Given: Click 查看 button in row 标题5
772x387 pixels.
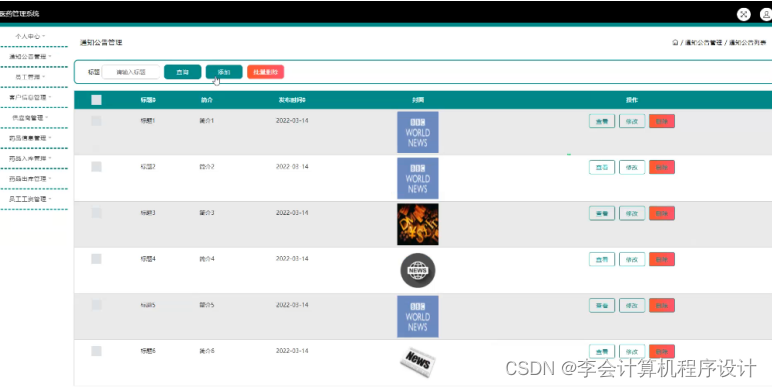Looking at the screenshot, I should (602, 305).
